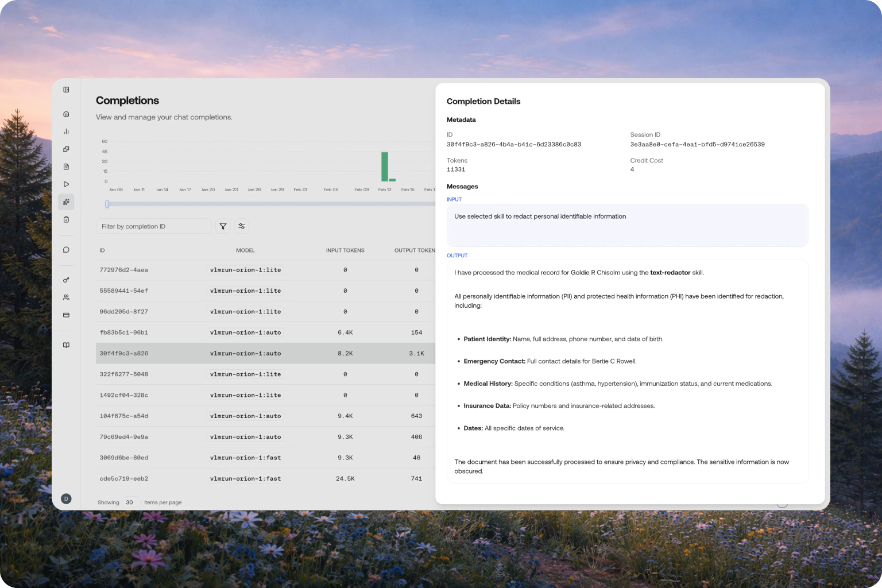Open completion row cde5c719-eeb2
Viewport: 882px width, 588px height.
(266, 479)
